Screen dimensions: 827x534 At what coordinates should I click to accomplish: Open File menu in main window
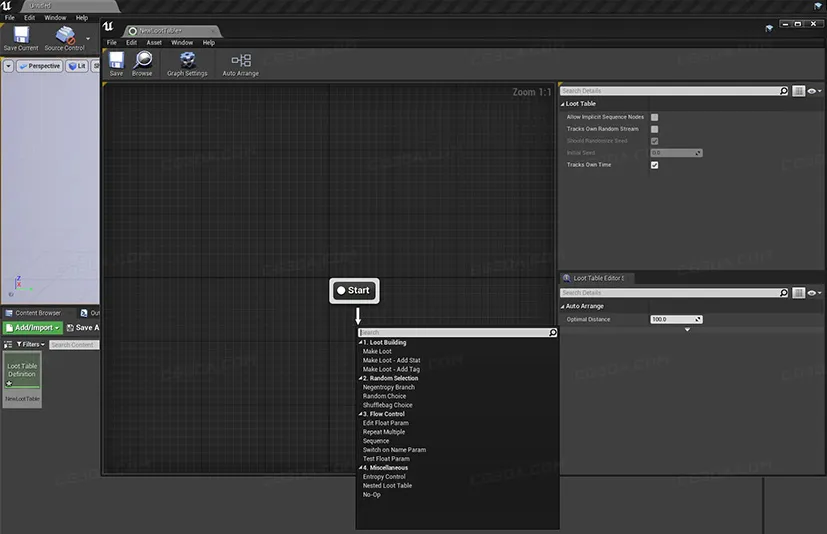[10, 18]
